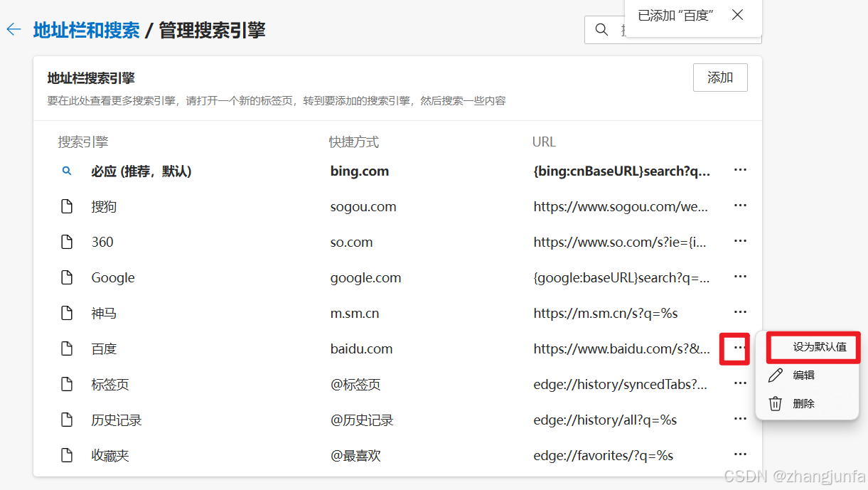
Task: Click the page icon beside 百度
Action: 67,348
